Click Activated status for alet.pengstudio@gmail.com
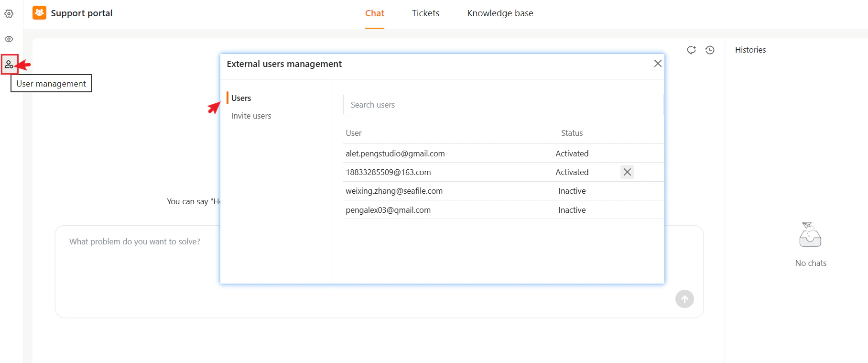The width and height of the screenshot is (868, 363). click(x=572, y=154)
